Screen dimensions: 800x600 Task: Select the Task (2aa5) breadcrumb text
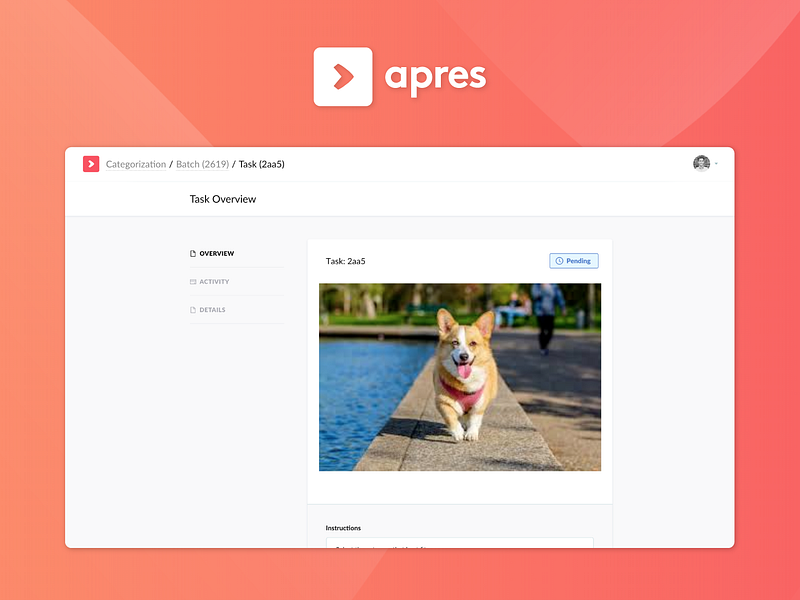coord(262,164)
